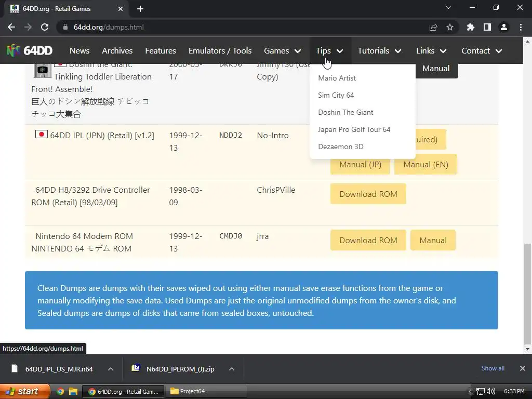Image resolution: width=532 pixels, height=399 pixels.
Task: Click the page vertical scrollbar thumb
Action: click(x=527, y=293)
